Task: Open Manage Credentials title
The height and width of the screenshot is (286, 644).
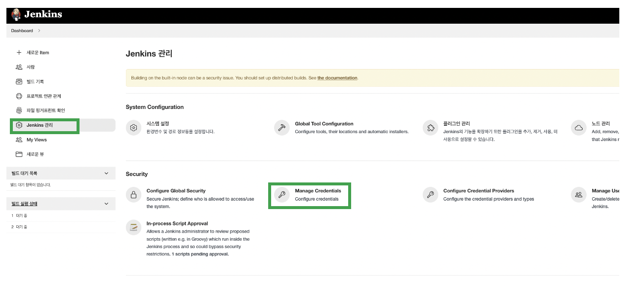Action: coord(318,191)
